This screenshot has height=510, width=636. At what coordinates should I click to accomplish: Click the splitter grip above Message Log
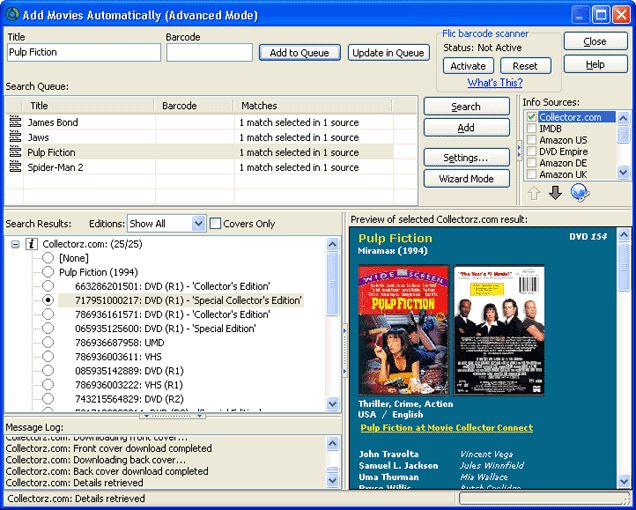[x=172, y=416]
